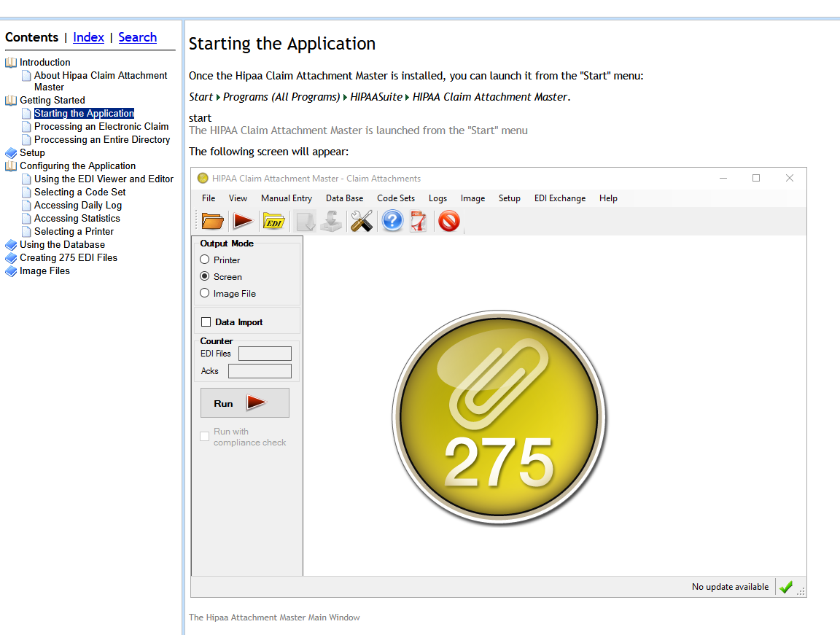
Task: Click the Configuring the Application book icon
Action: [11, 166]
